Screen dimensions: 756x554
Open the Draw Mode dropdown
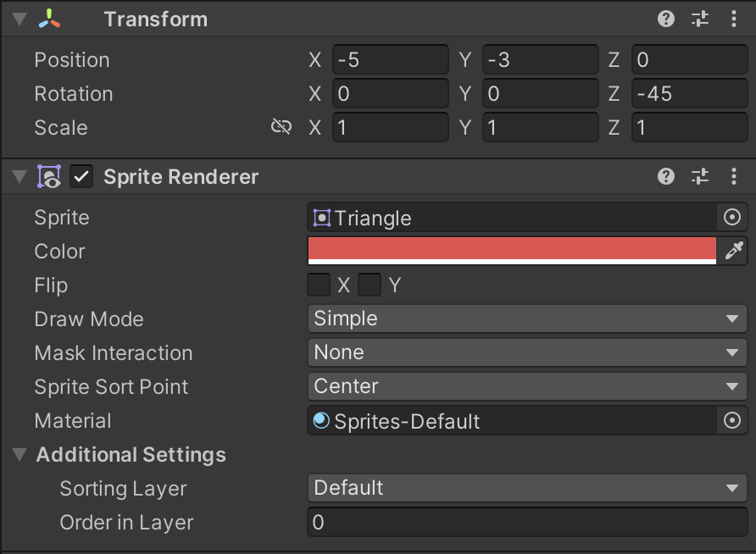[x=527, y=319]
